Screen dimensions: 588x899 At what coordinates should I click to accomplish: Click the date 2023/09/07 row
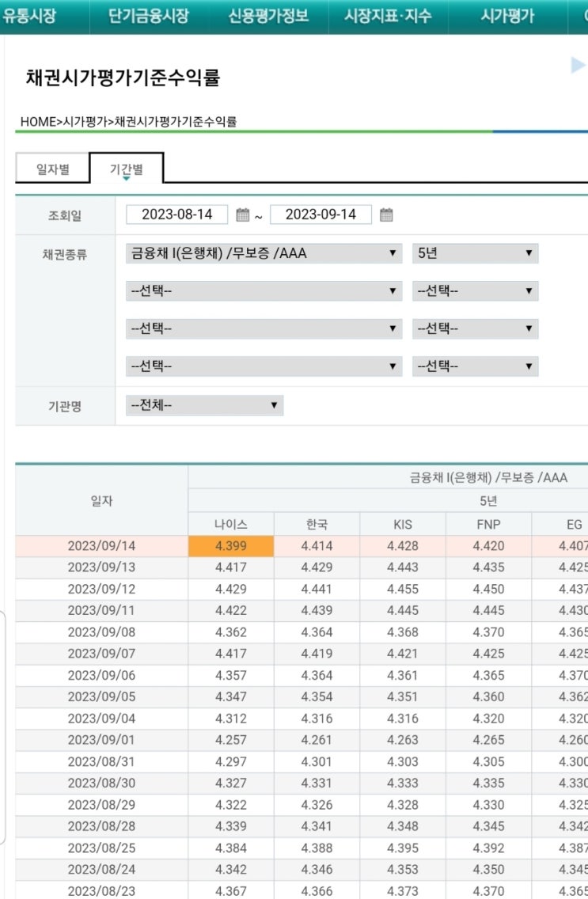(101, 654)
